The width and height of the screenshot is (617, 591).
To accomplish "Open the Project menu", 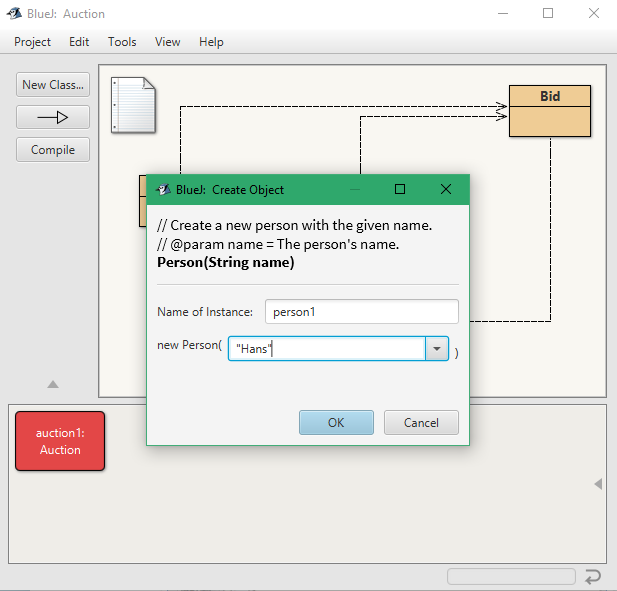I will [32, 42].
